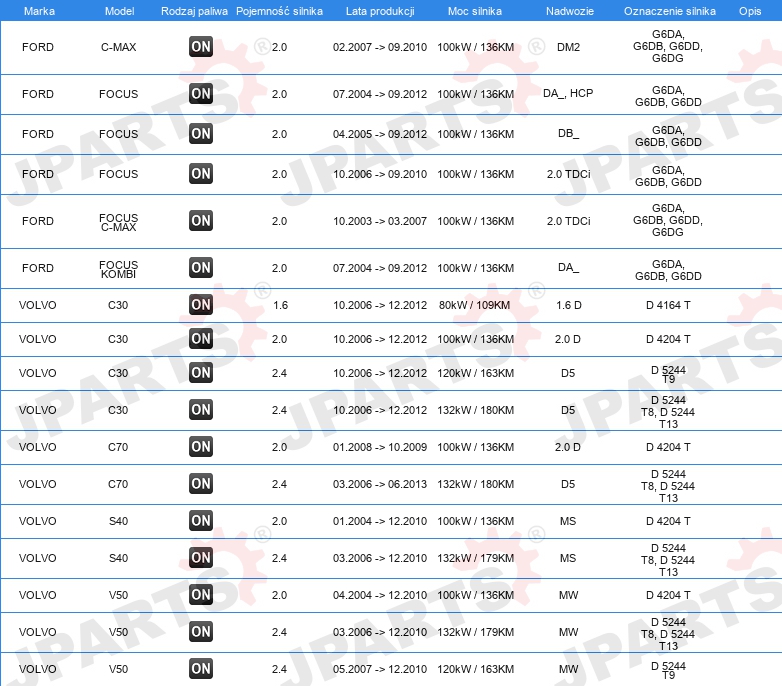Click the ON icon in the VOLVO C30 1.6 row

[201, 305]
